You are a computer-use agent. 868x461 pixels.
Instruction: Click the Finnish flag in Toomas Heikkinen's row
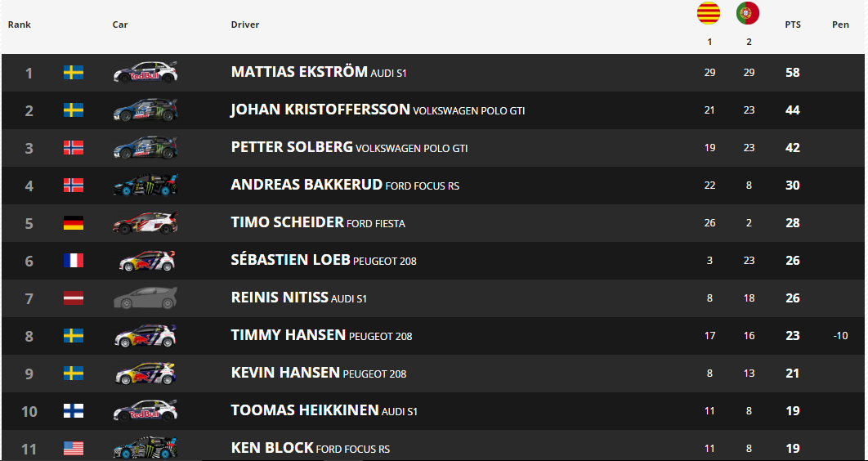74,411
